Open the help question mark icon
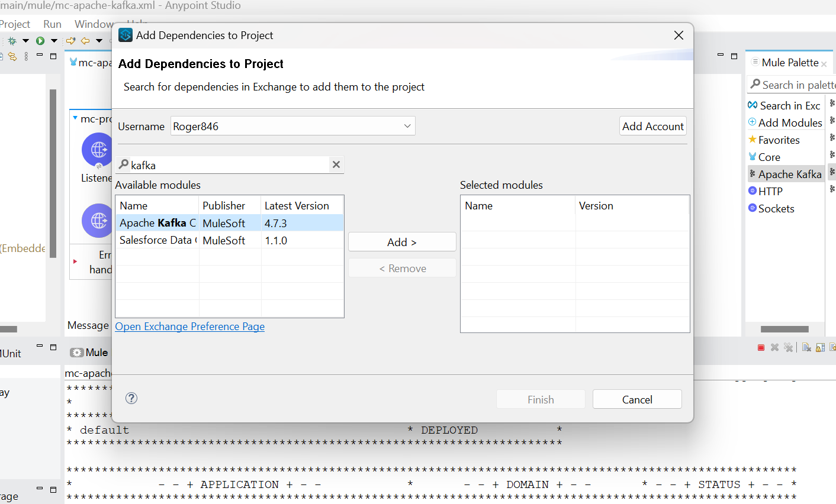836x504 pixels. point(131,398)
